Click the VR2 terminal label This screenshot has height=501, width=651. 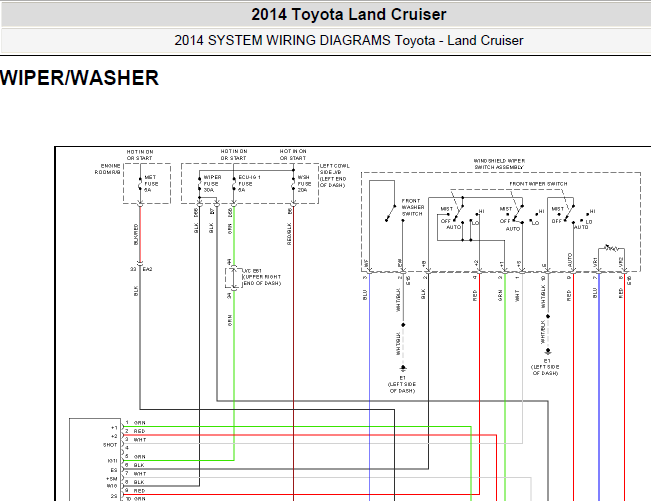[621, 262]
